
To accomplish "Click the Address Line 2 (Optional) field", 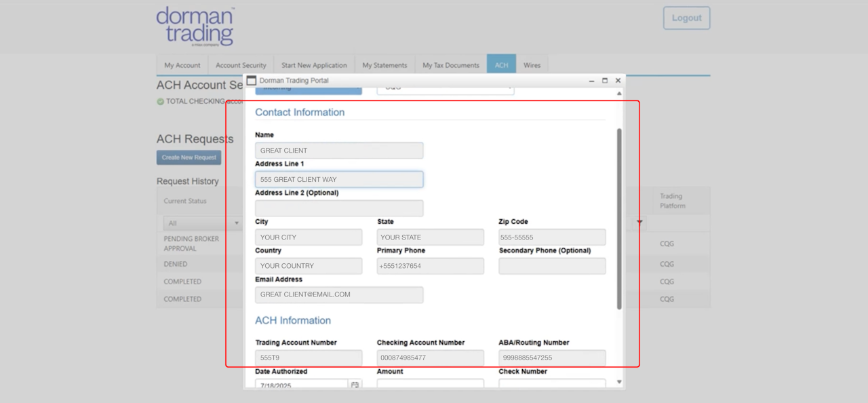I will pos(339,208).
